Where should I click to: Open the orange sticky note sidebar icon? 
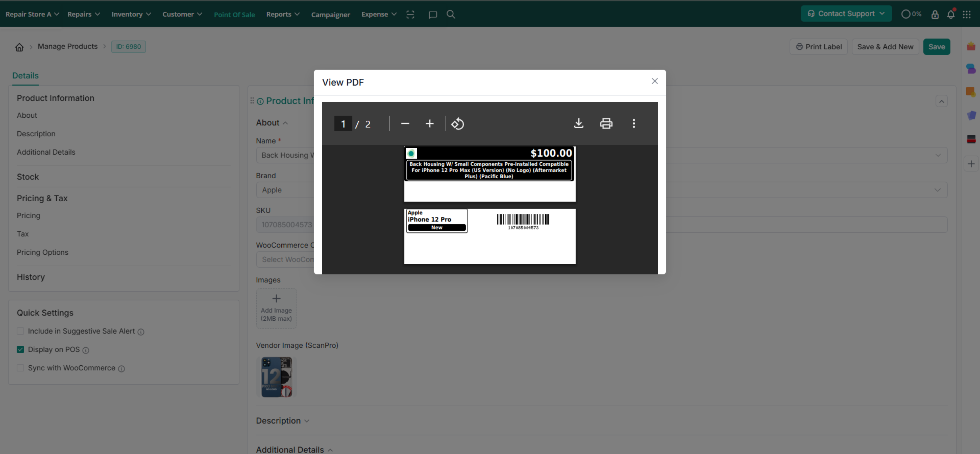click(x=970, y=92)
